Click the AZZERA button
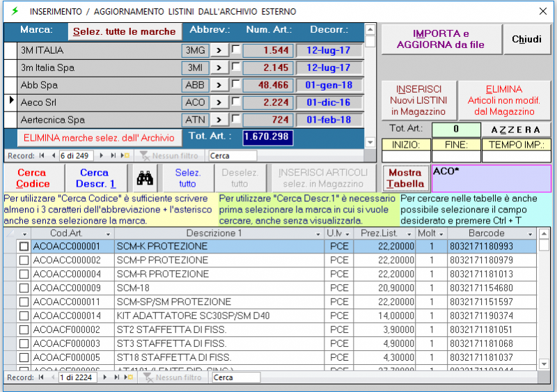Viewport: 557px width, 392px height. [516, 130]
